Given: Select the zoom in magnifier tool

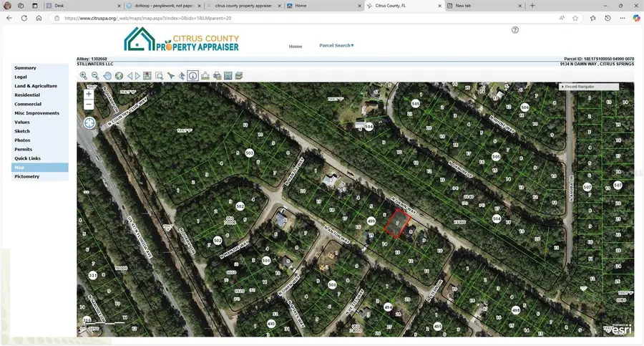Looking at the screenshot, I should 84,75.
